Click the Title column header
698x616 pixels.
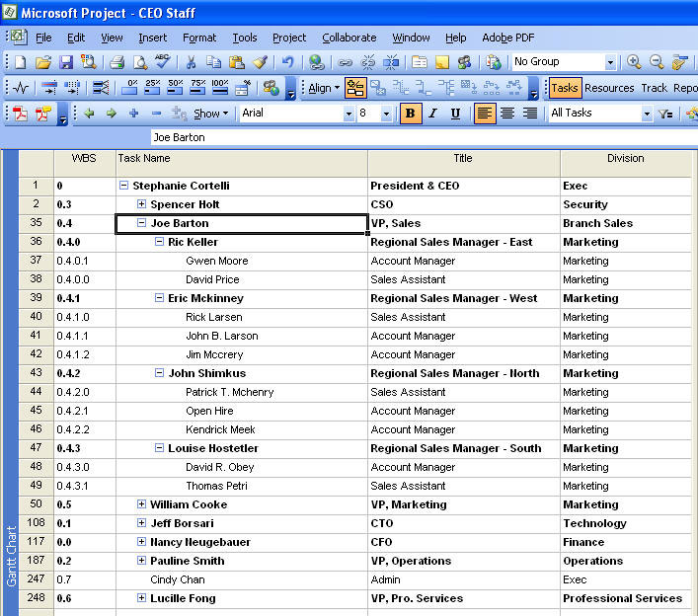[x=463, y=163]
